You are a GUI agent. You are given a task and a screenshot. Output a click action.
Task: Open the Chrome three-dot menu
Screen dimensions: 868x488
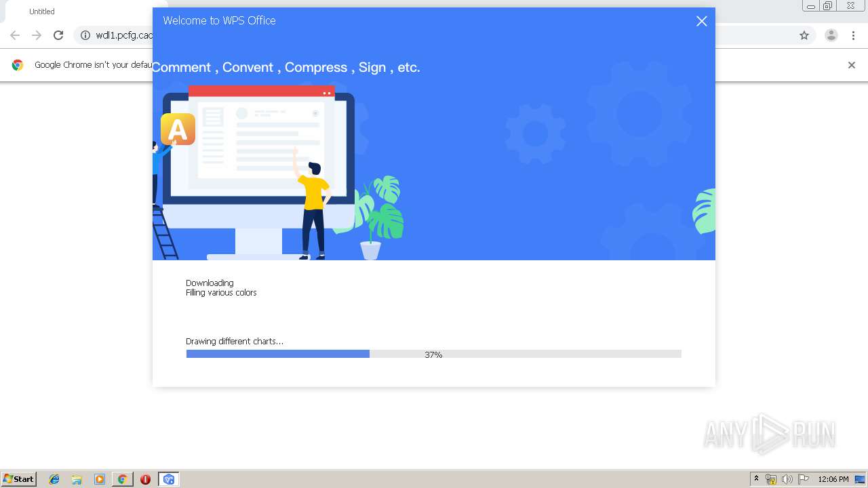pyautogui.click(x=853, y=35)
